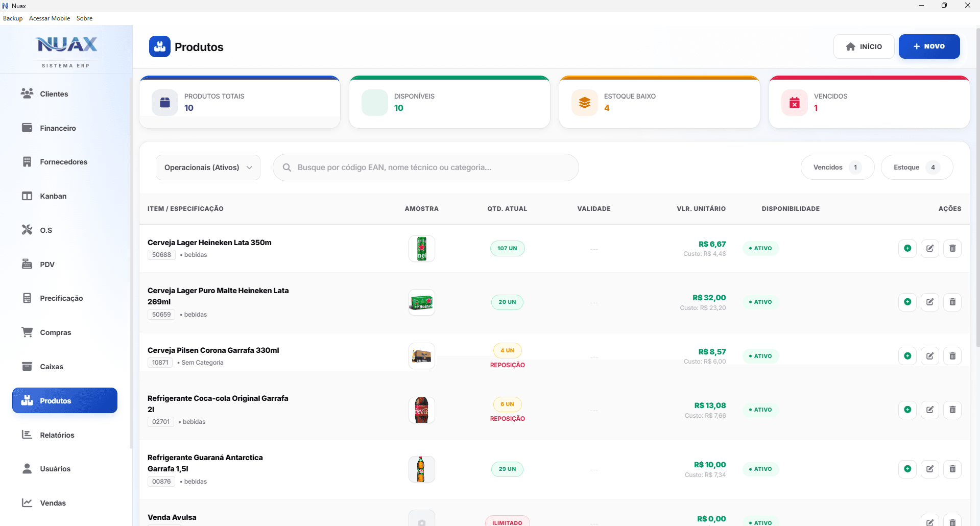Open Corona Garrafa sample thumbnail
The image size is (980, 526).
click(x=422, y=356)
